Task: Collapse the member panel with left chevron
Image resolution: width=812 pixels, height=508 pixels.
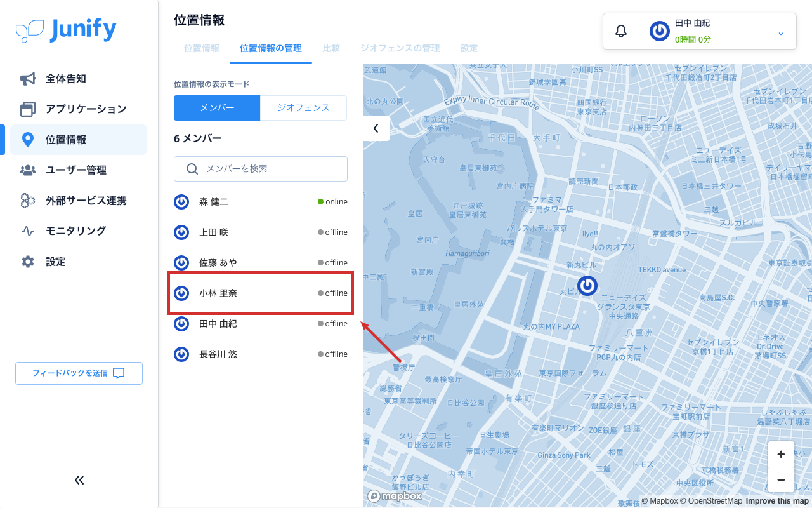Action: pos(376,128)
